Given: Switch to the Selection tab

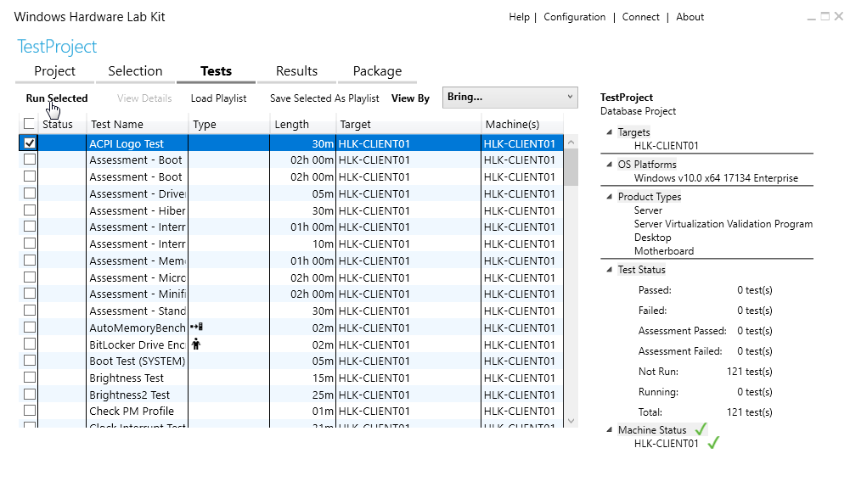Looking at the screenshot, I should 135,71.
